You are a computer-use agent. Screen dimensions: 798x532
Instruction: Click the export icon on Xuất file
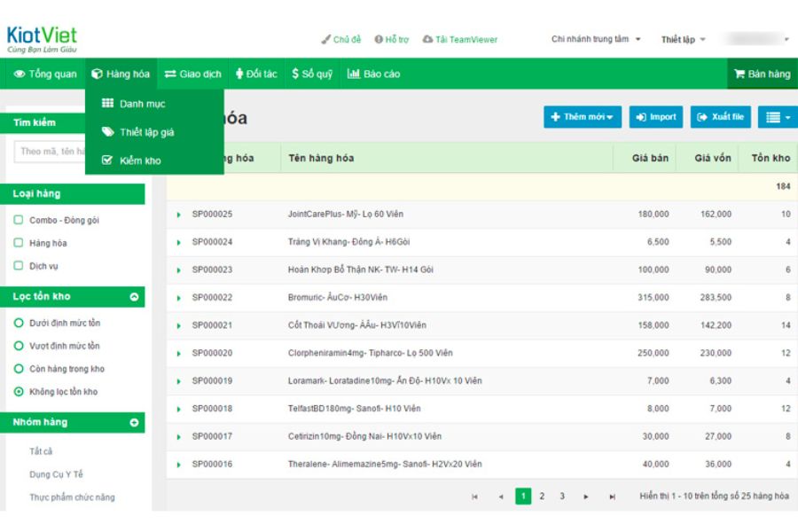coord(702,117)
